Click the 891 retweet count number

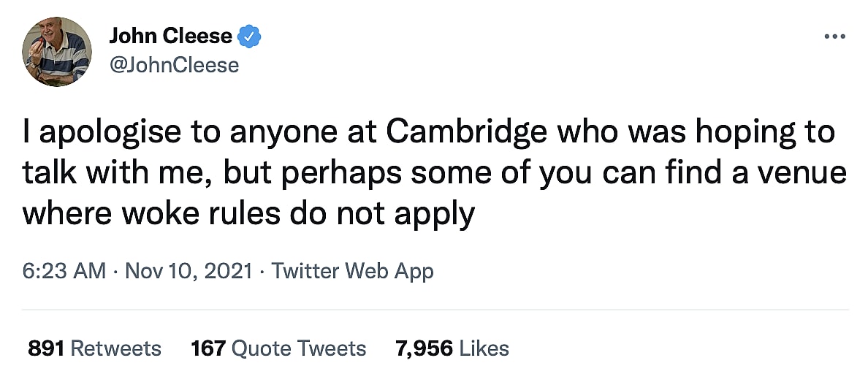coord(47,348)
